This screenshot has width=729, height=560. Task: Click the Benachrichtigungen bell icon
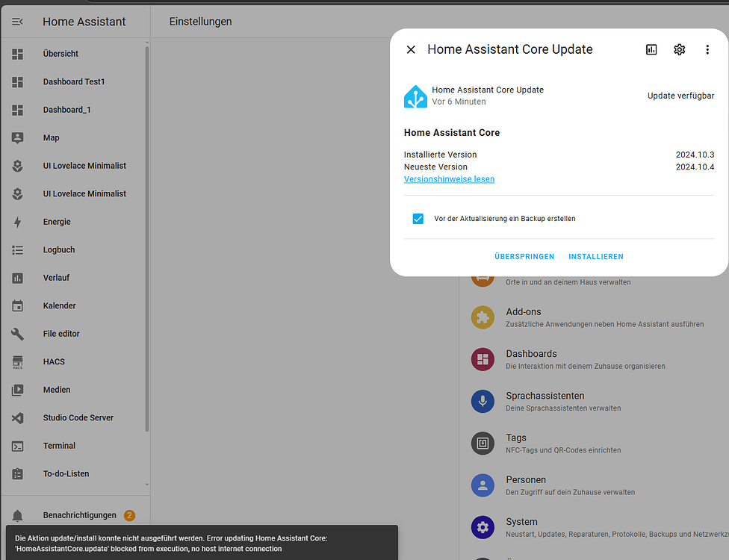tap(17, 515)
